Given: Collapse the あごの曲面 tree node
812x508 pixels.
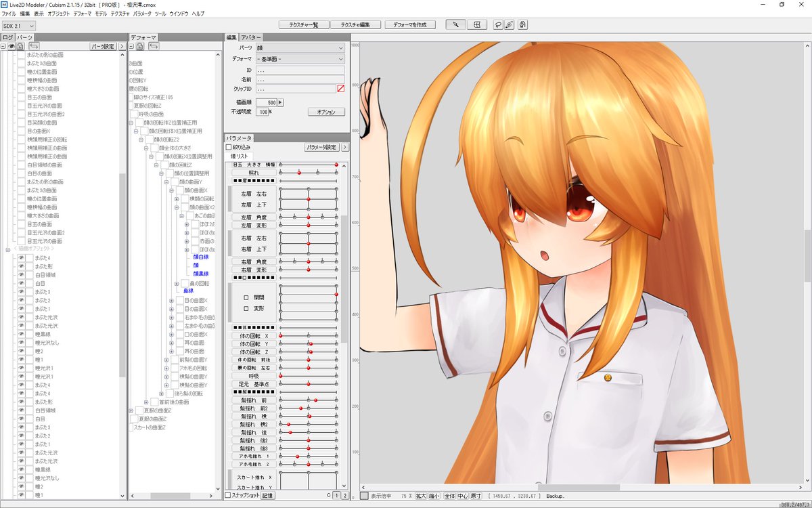Looking at the screenshot, I should tap(181, 216).
